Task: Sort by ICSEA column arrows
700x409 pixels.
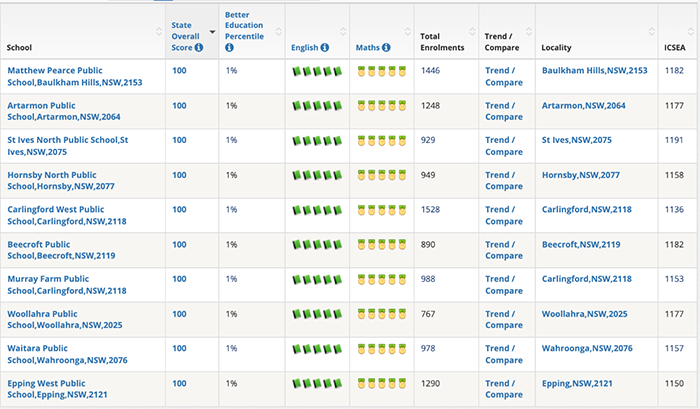Action: (x=691, y=32)
